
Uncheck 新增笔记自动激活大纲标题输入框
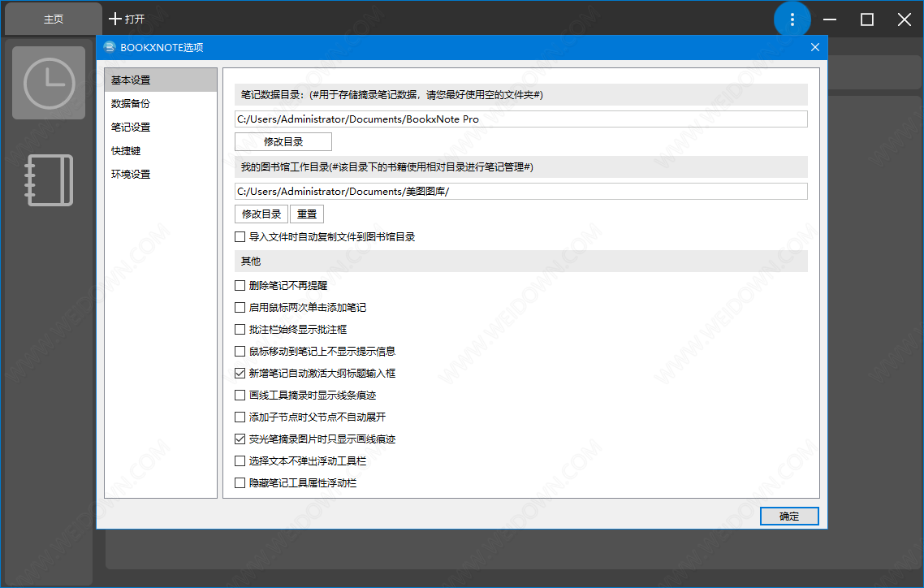[x=240, y=373]
